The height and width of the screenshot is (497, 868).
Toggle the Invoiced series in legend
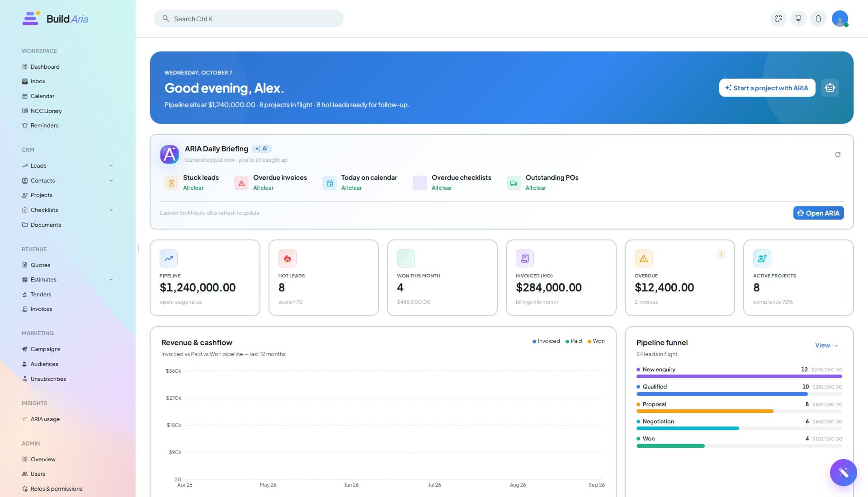[546, 341]
